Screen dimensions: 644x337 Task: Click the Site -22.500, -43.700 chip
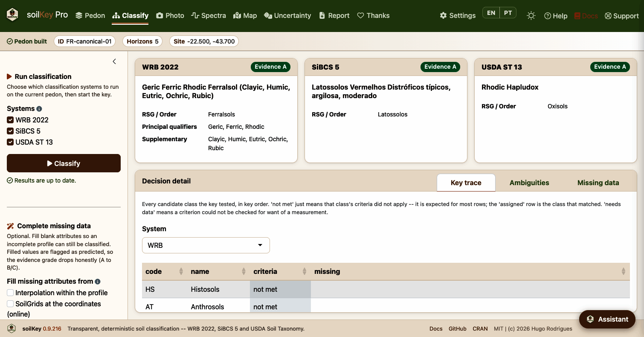pyautogui.click(x=204, y=41)
